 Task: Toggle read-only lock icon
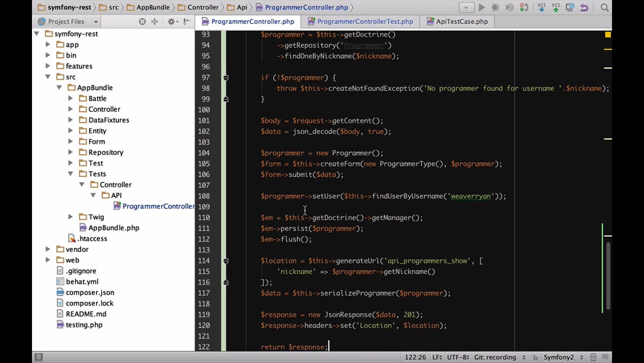[535, 357]
